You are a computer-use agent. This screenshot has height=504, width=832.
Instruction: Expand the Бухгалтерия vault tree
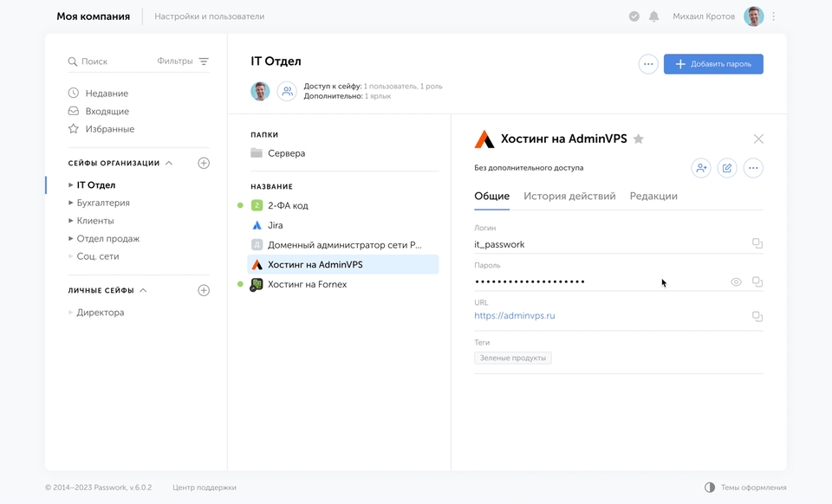[x=71, y=203]
